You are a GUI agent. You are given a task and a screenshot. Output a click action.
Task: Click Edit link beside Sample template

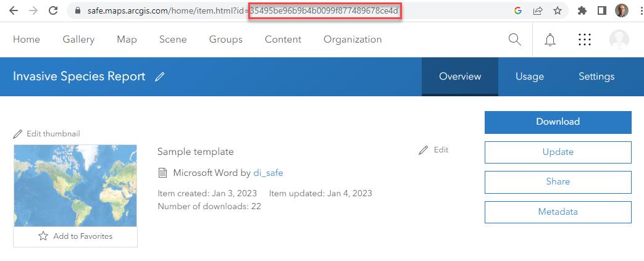(x=441, y=150)
